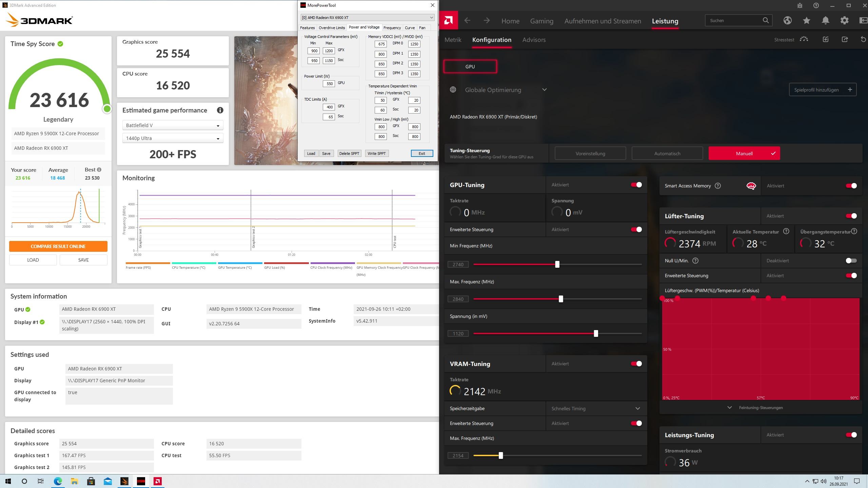Click info icon next to Estimated game performance

(220, 110)
